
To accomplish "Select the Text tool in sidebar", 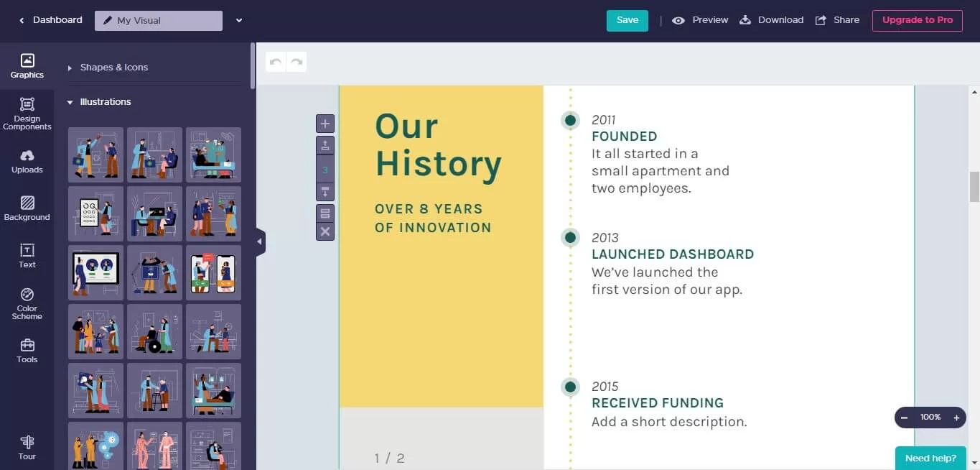I will 27,256.
